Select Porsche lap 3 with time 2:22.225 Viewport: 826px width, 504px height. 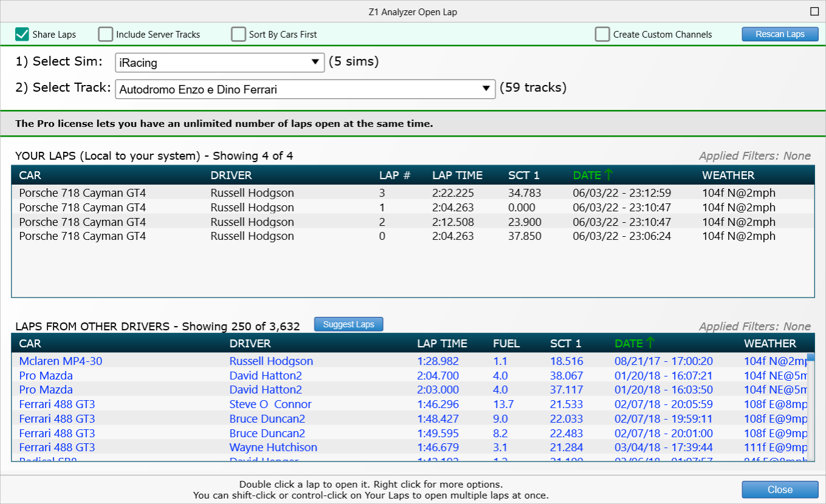point(413,193)
